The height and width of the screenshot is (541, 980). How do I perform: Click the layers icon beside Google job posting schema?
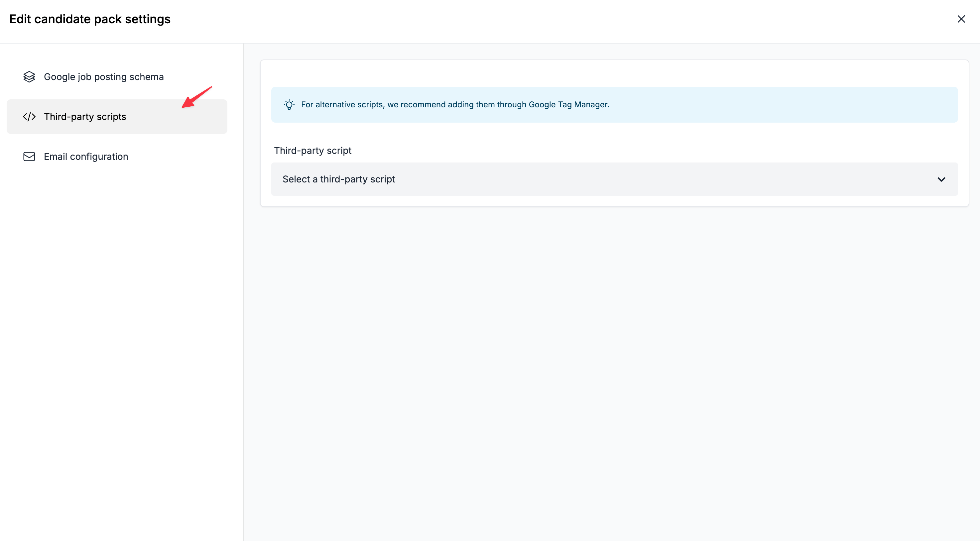[29, 77]
